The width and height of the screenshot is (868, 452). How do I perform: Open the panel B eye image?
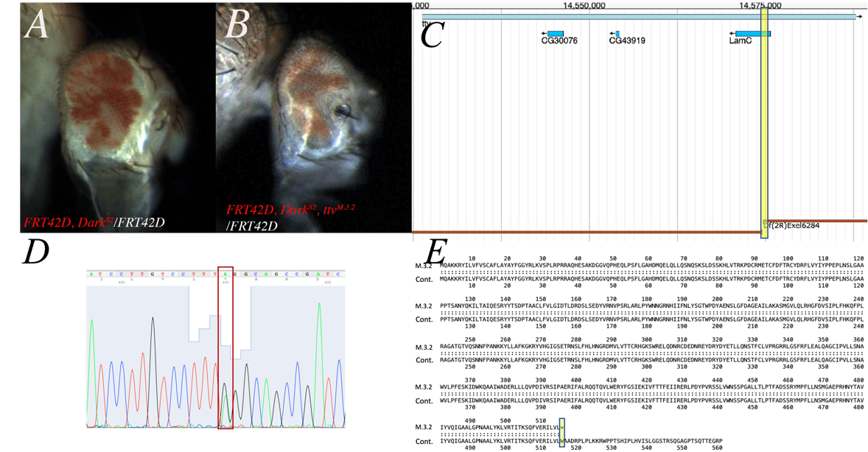(309, 110)
